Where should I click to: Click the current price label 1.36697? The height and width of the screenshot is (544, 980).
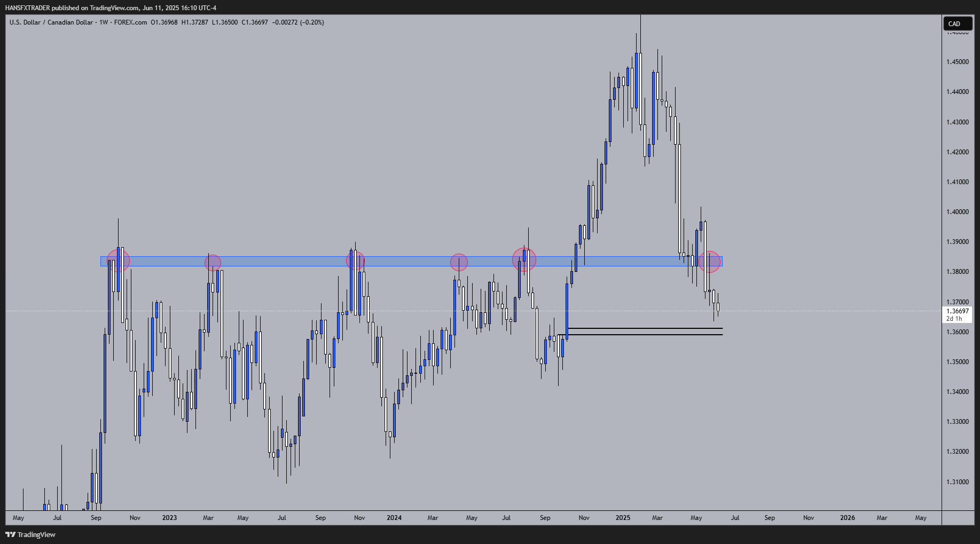tap(958, 311)
